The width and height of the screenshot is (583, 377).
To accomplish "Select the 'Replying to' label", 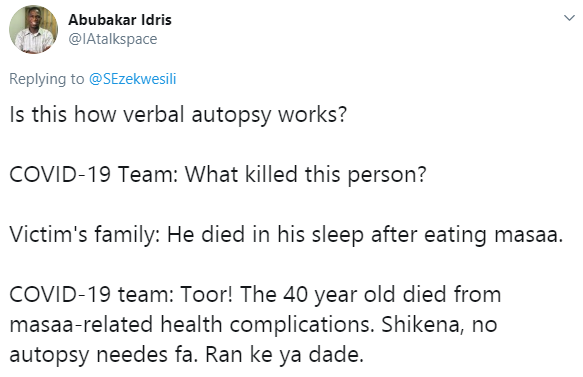I will 47,79.
